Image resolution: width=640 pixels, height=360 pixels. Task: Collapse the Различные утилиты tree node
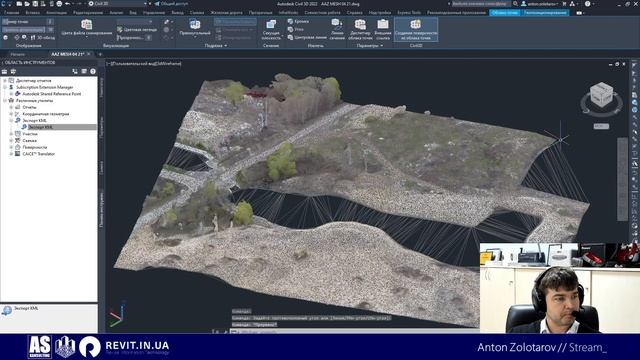[x=5, y=100]
